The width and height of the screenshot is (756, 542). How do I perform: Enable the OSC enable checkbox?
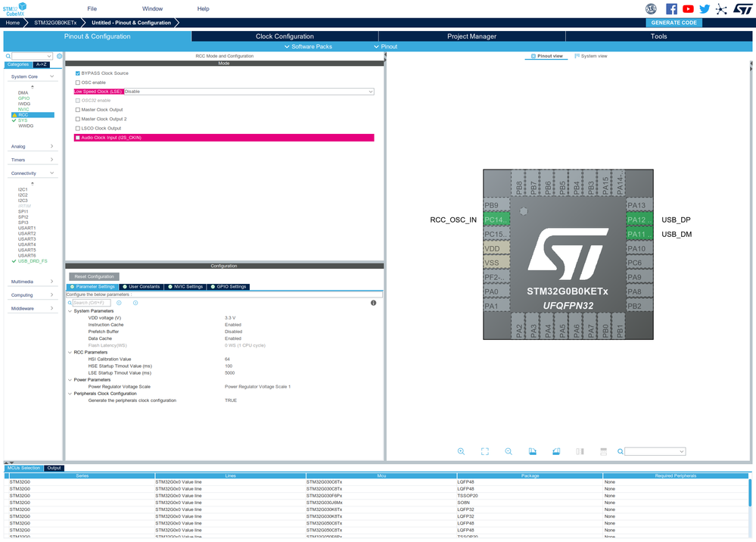(78, 83)
